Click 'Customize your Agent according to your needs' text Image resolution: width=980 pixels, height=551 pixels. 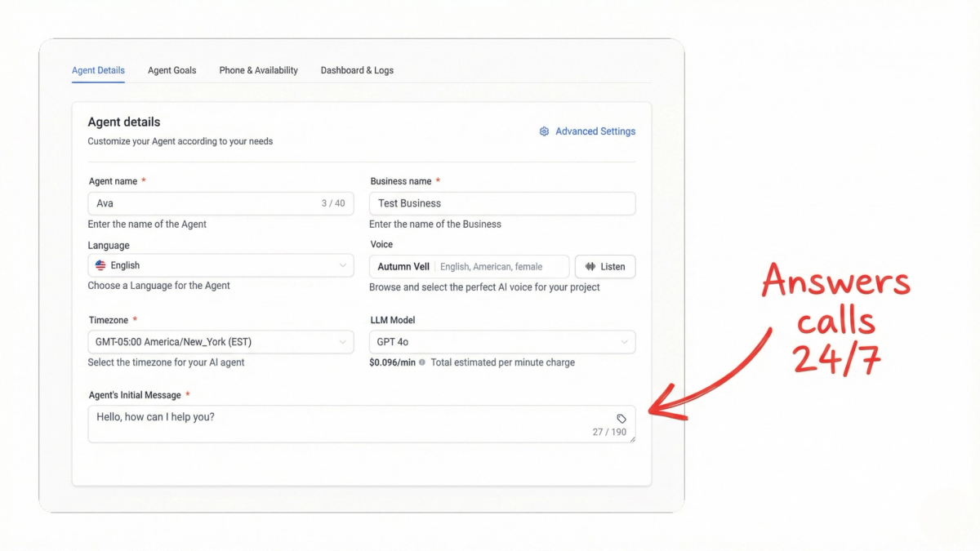pyautogui.click(x=180, y=141)
